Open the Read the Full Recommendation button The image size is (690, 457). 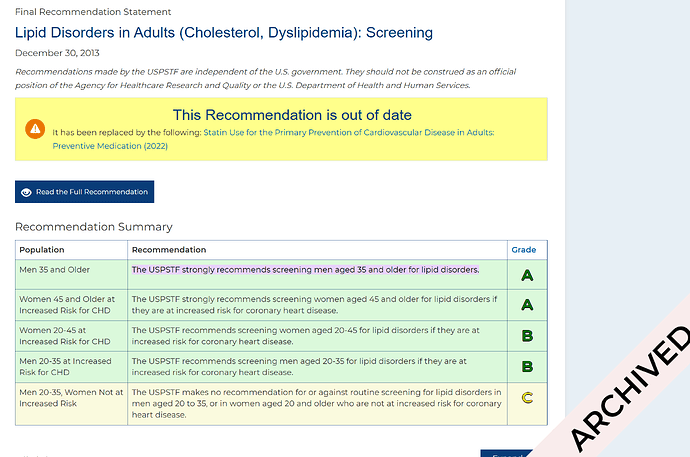coord(84,192)
